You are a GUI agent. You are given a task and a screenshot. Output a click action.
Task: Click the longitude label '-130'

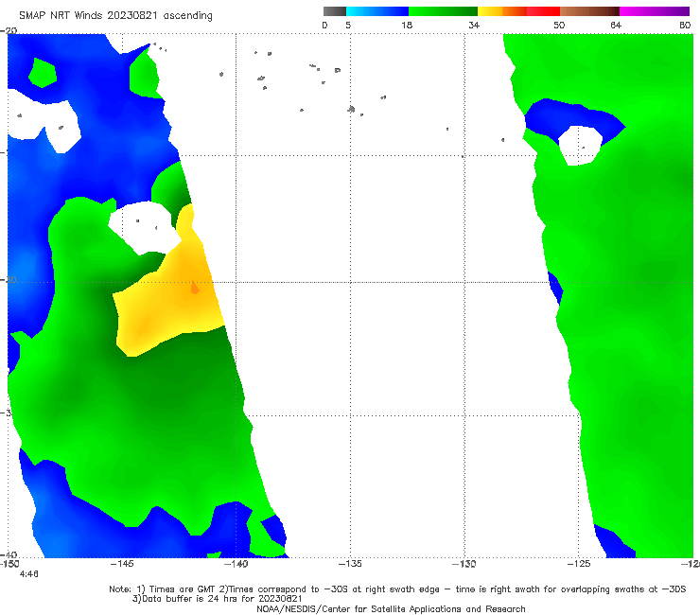click(464, 564)
